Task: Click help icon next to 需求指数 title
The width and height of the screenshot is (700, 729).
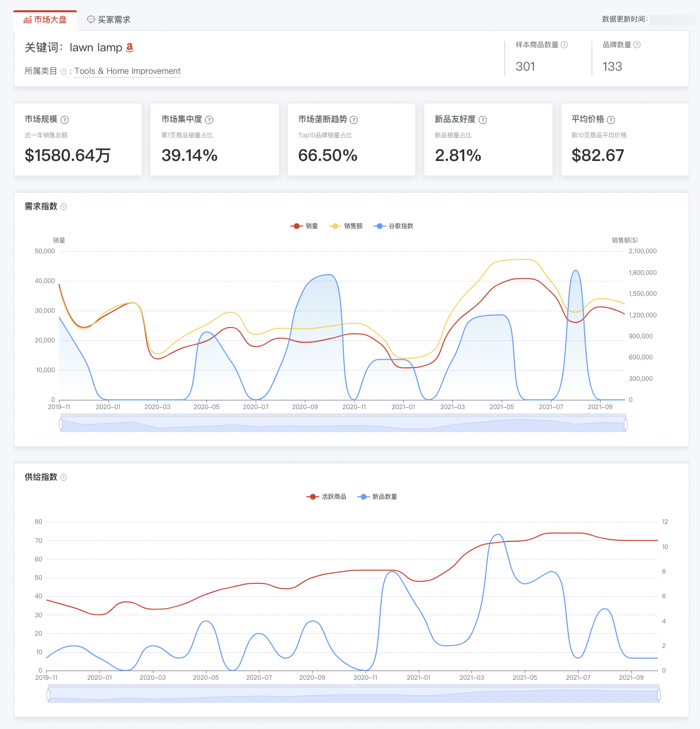Action: tap(64, 207)
